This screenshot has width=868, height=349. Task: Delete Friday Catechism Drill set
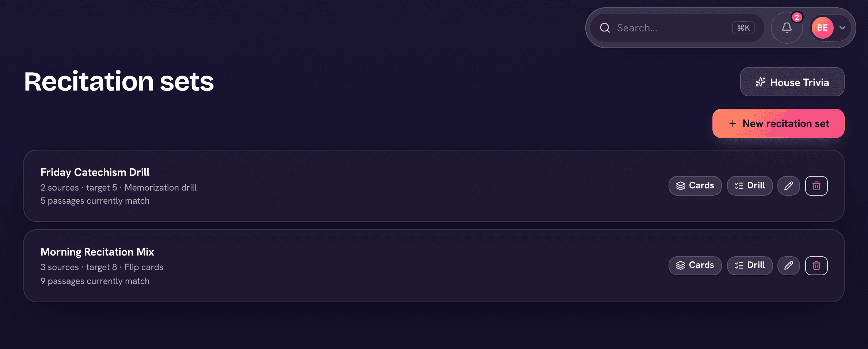pos(816,186)
